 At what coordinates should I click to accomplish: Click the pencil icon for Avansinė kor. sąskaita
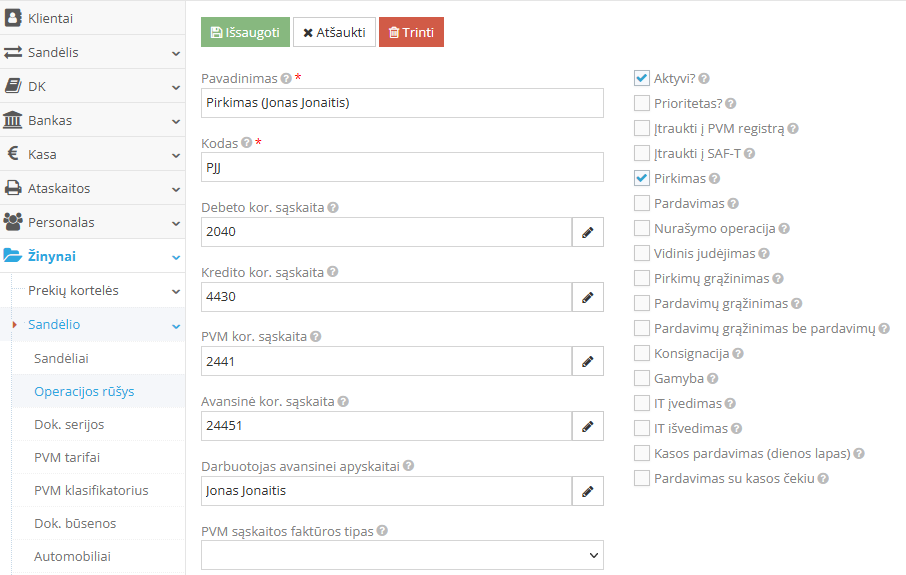588,426
